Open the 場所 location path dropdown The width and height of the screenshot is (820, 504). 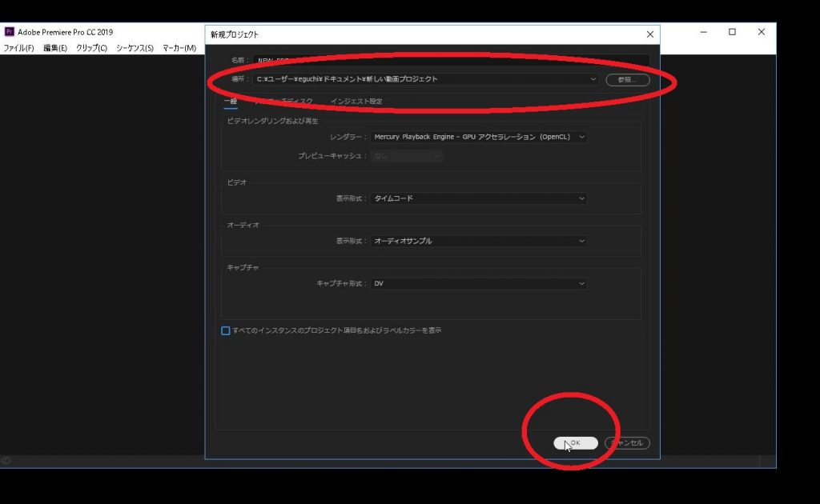(593, 79)
